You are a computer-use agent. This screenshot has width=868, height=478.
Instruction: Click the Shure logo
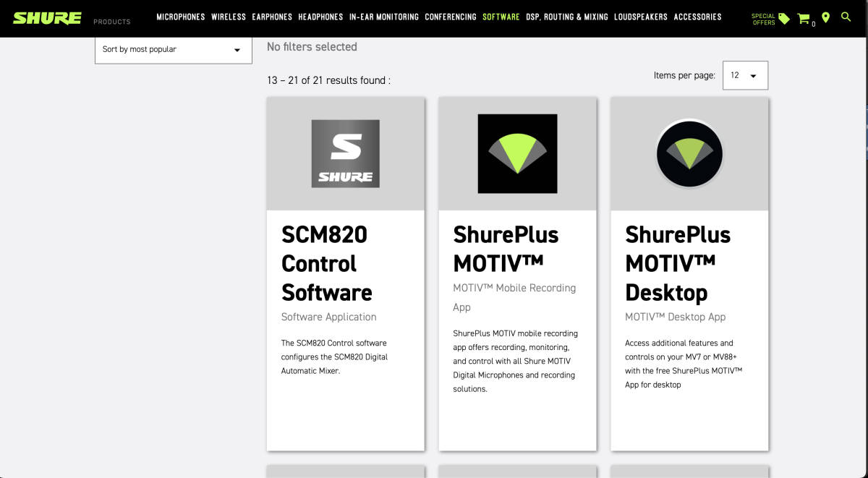(47, 18)
